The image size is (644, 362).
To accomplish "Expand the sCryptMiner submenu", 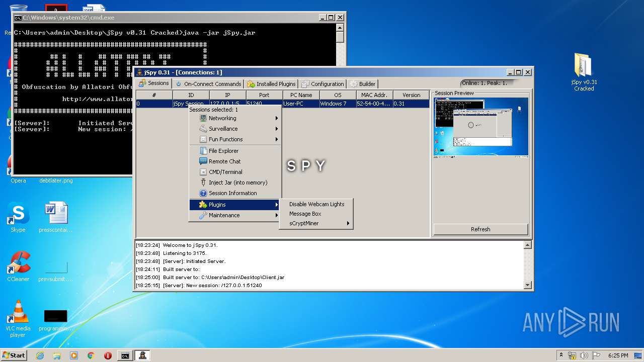I will point(316,223).
